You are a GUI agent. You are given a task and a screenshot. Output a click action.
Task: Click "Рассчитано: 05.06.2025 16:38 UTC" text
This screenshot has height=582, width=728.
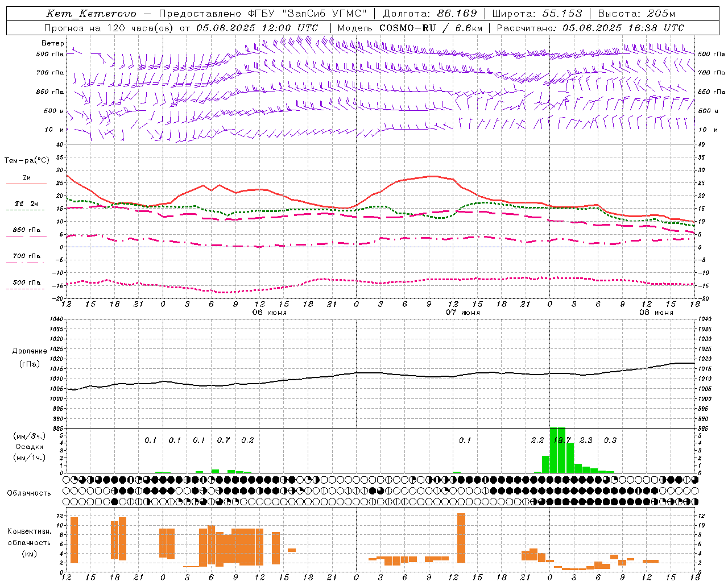[590, 28]
